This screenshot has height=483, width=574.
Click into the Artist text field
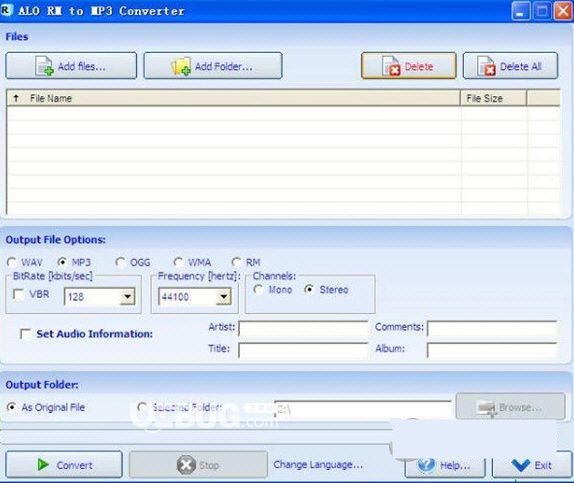(x=303, y=328)
